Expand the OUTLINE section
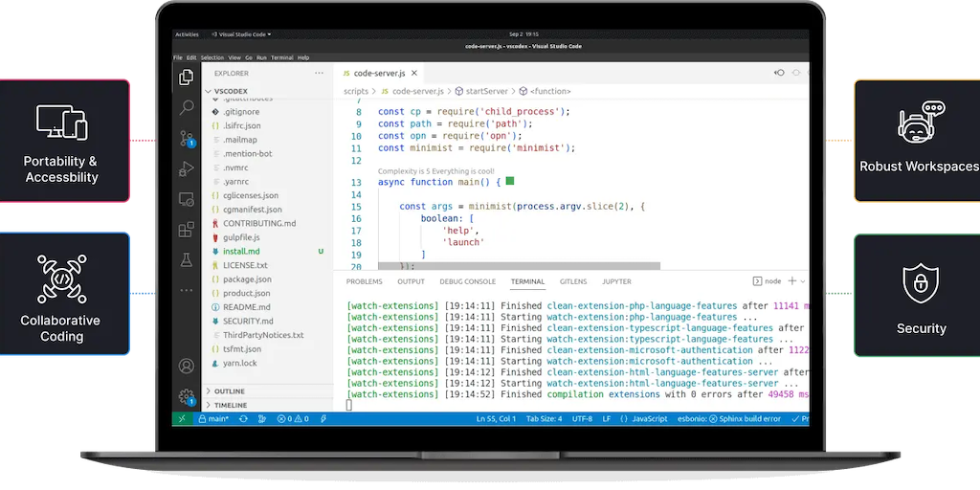Screen dimensions: 980x490 [x=229, y=391]
